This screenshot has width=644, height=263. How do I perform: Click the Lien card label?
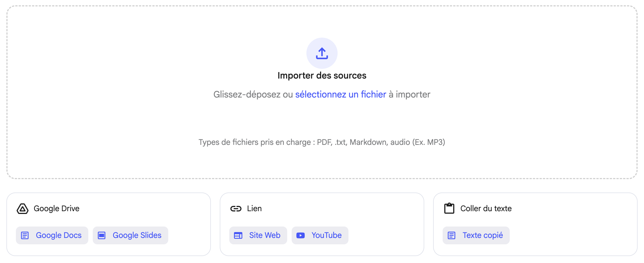tap(254, 208)
